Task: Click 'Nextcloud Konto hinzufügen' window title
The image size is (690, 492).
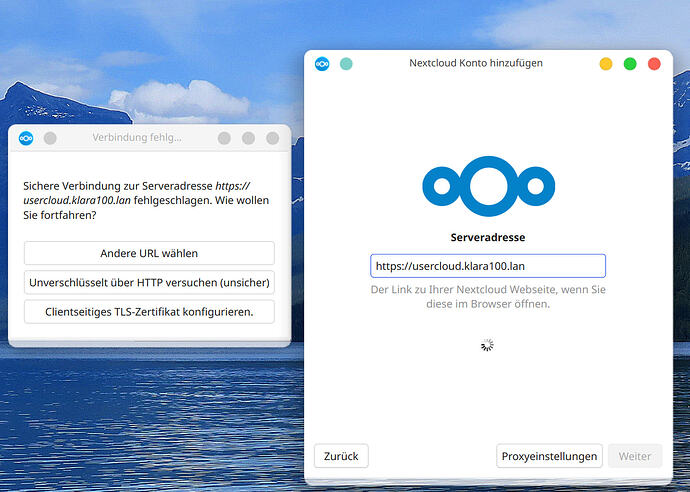Action: [x=476, y=63]
